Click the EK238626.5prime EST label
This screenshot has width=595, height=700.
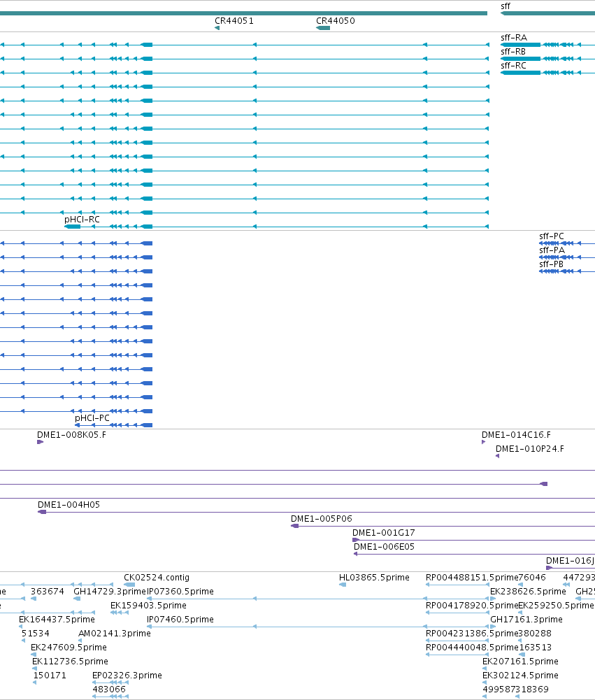pos(528,591)
